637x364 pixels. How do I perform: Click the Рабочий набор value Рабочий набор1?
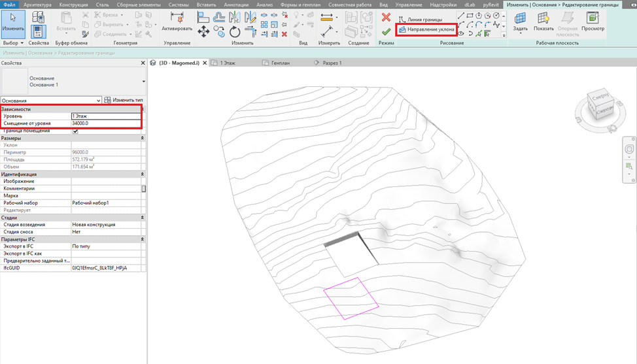point(106,203)
